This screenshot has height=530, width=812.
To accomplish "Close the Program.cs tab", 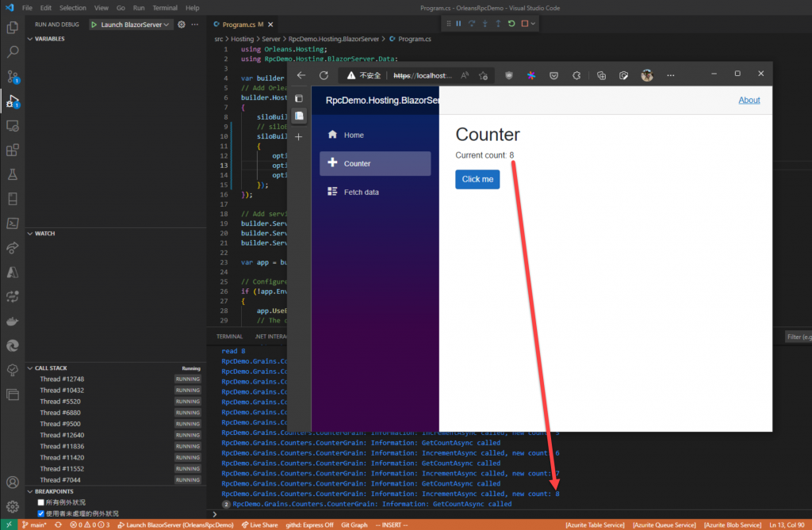I will pos(271,25).
